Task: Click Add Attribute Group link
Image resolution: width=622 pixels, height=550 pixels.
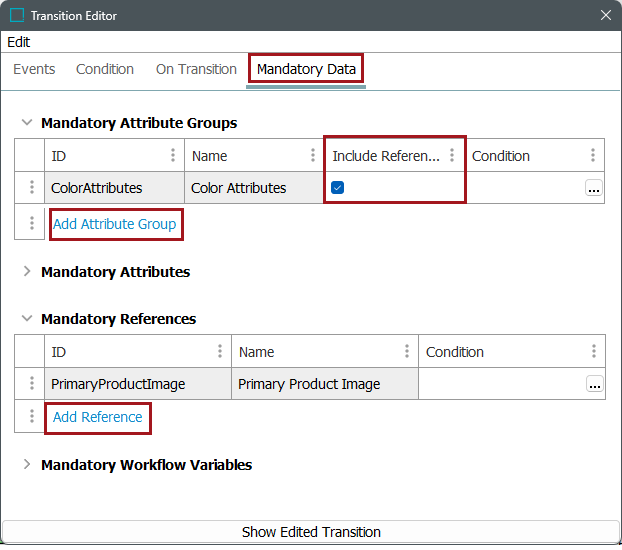Action: [x=115, y=224]
